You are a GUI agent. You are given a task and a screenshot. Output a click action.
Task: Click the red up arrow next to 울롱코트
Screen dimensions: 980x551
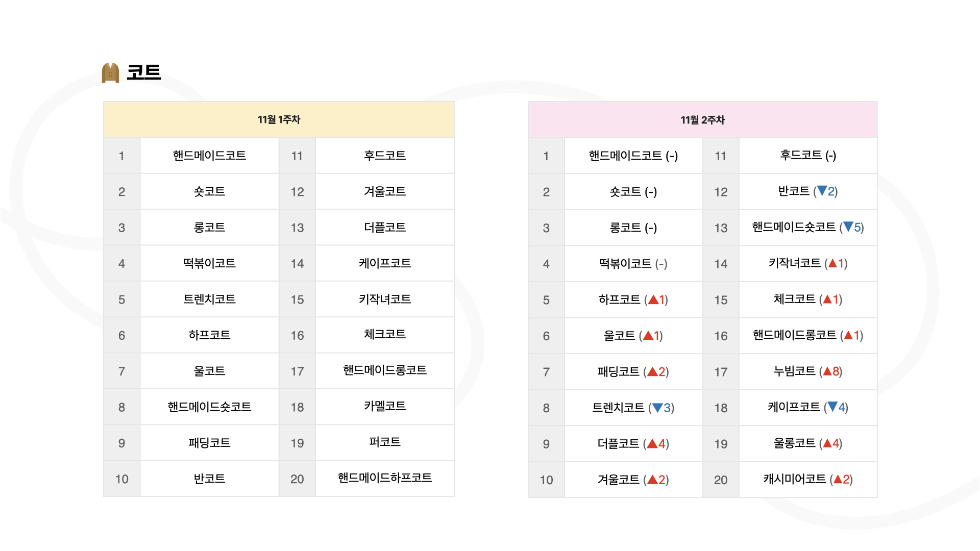(x=827, y=443)
